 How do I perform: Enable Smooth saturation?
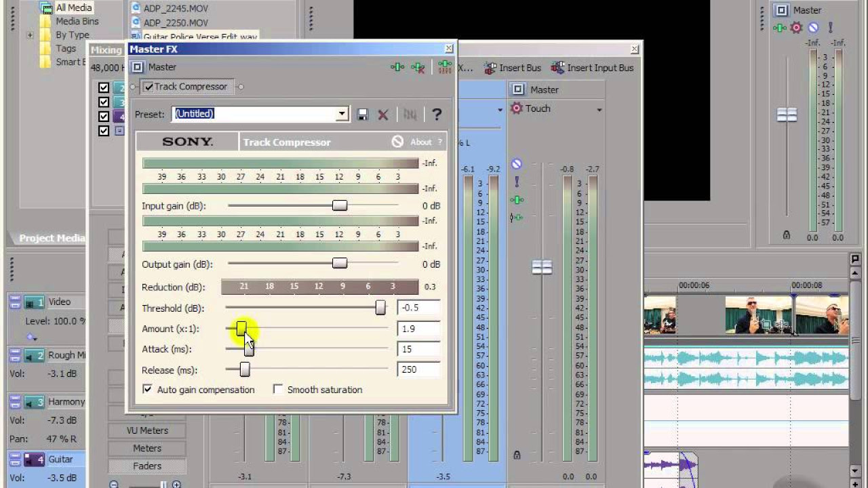click(278, 390)
